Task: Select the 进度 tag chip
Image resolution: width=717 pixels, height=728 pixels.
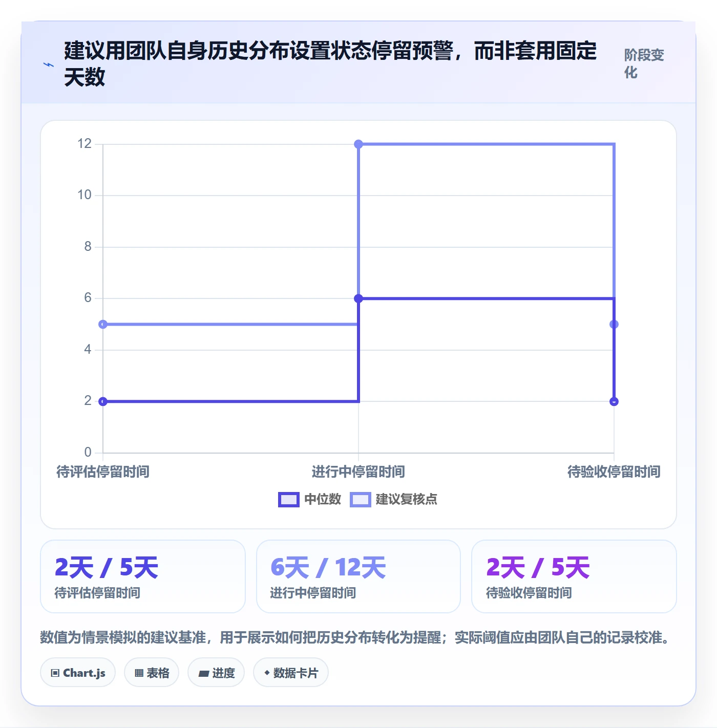Action: point(216,673)
